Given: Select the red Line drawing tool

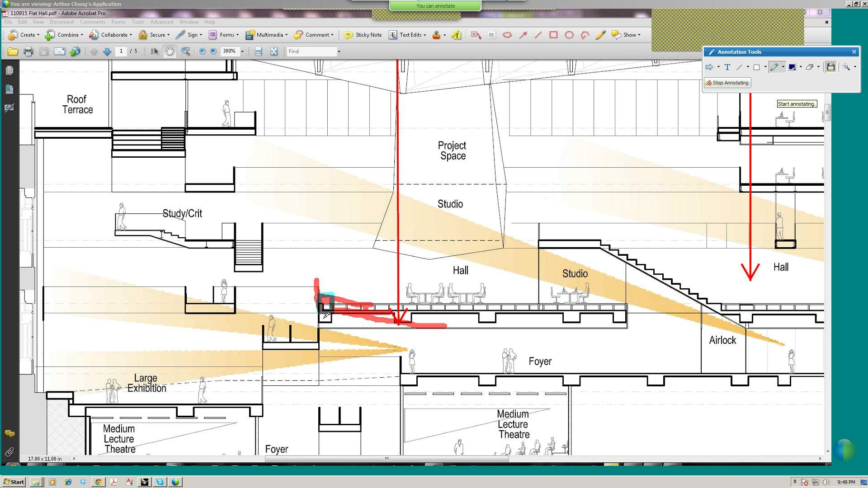Looking at the screenshot, I should pos(538,35).
